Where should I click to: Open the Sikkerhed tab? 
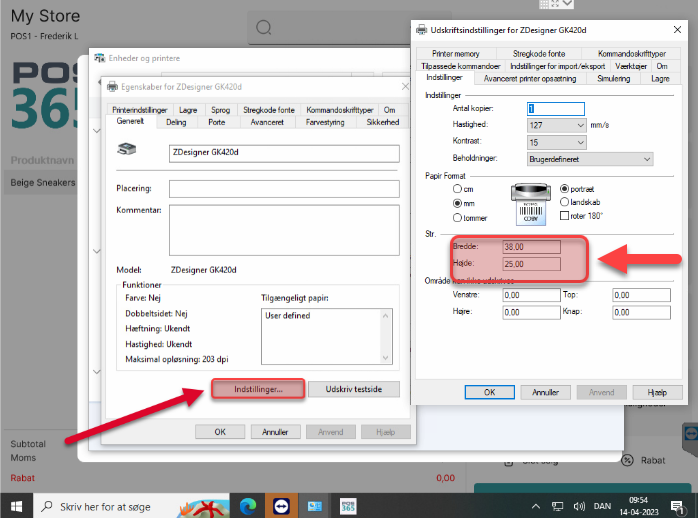pyautogui.click(x=382, y=122)
